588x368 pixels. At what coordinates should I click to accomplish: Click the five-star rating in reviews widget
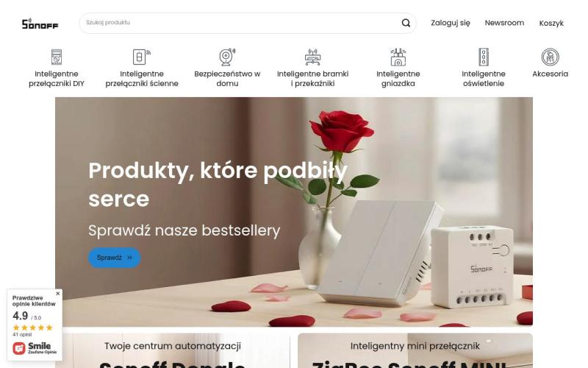pos(32,328)
